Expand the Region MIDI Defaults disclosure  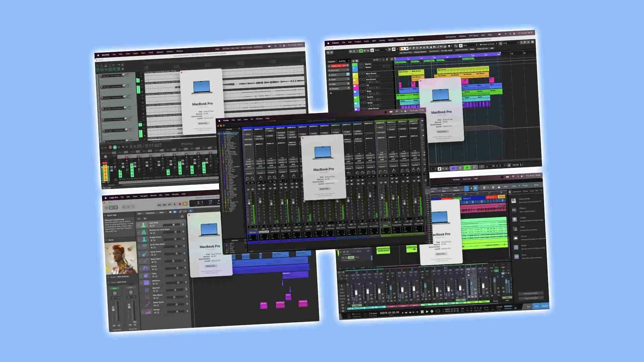click(x=108, y=277)
